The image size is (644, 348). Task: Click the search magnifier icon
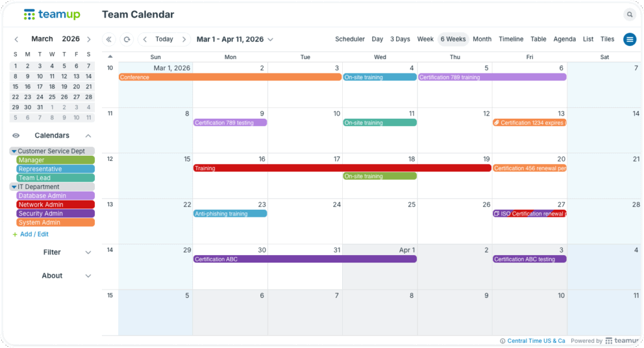pos(630,14)
